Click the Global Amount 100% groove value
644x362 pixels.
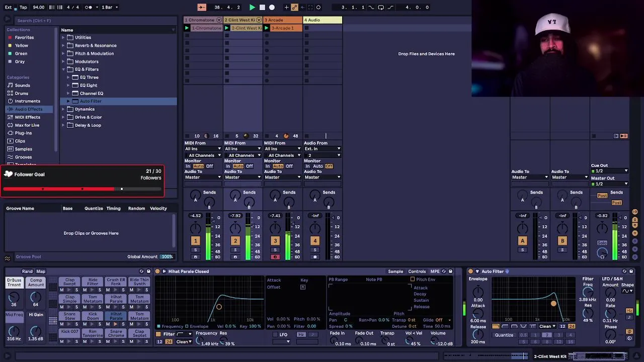167,257
